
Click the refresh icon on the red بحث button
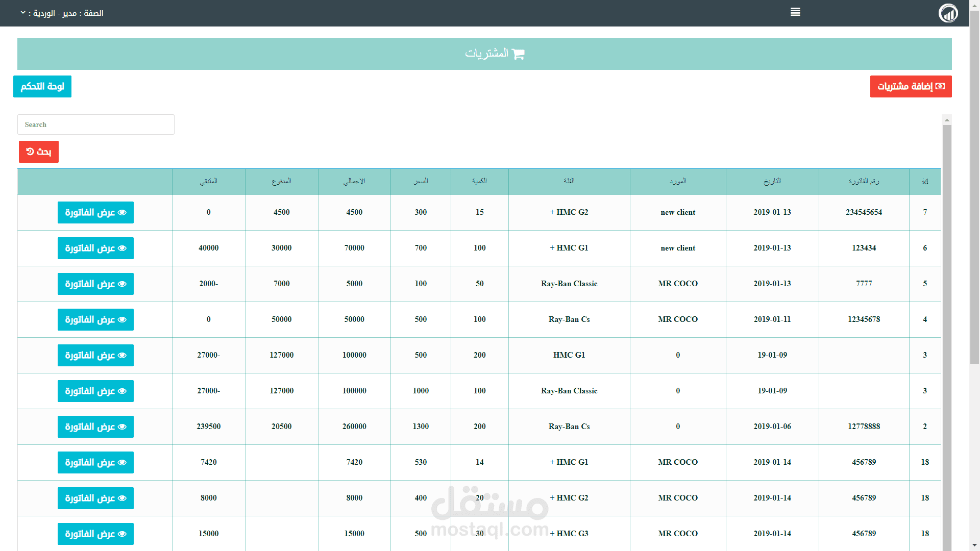click(30, 152)
